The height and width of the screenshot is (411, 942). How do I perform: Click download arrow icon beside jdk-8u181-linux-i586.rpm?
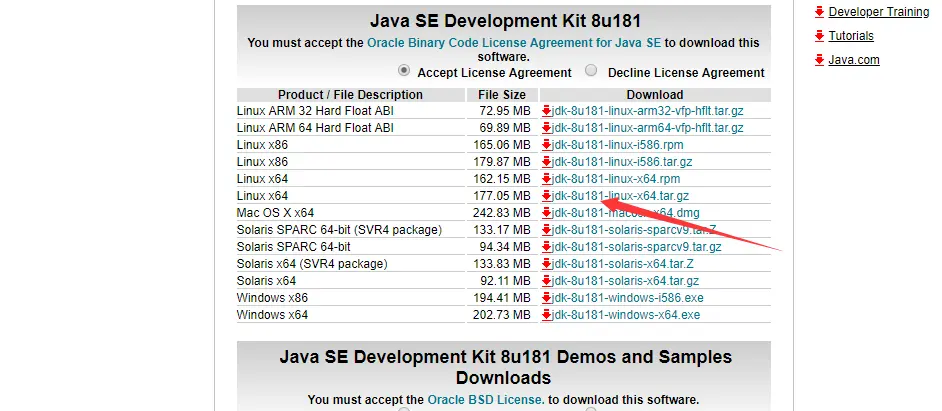tap(546, 145)
